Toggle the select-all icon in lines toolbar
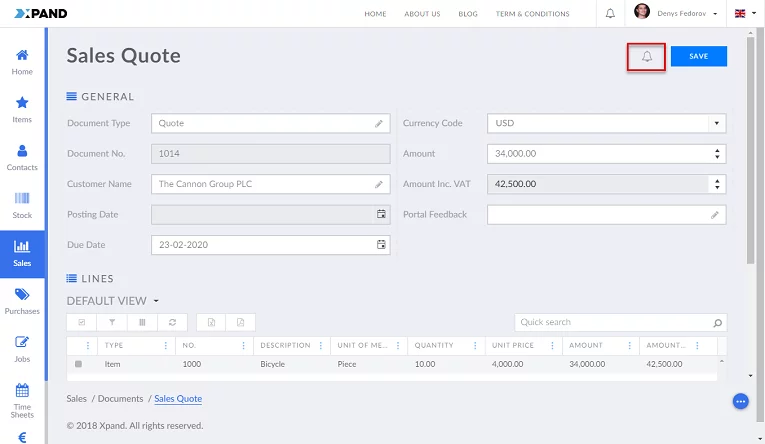This screenshot has width=765, height=444. click(x=82, y=322)
